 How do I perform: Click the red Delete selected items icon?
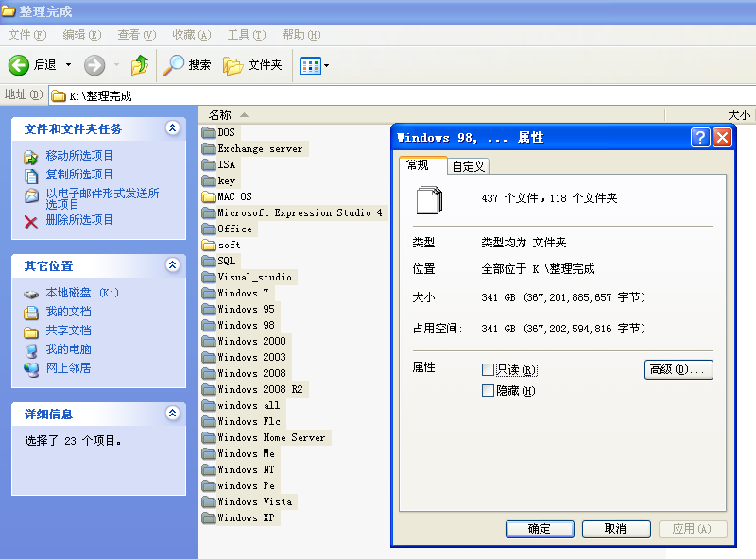point(31,221)
